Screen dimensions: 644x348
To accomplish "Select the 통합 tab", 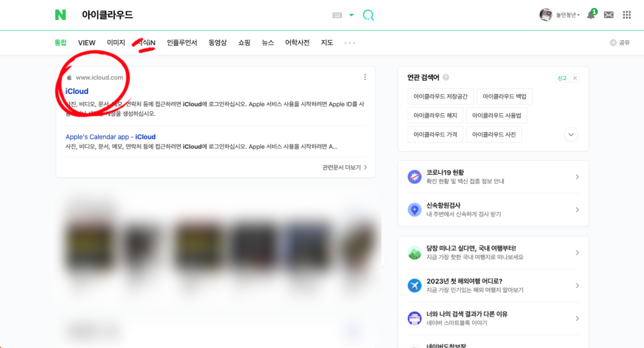I will pyautogui.click(x=61, y=43).
